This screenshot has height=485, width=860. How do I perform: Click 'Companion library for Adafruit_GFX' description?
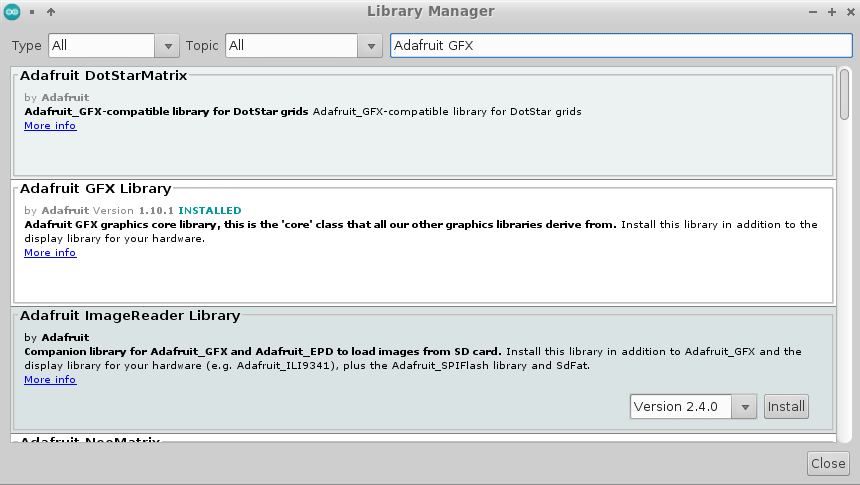point(262,351)
